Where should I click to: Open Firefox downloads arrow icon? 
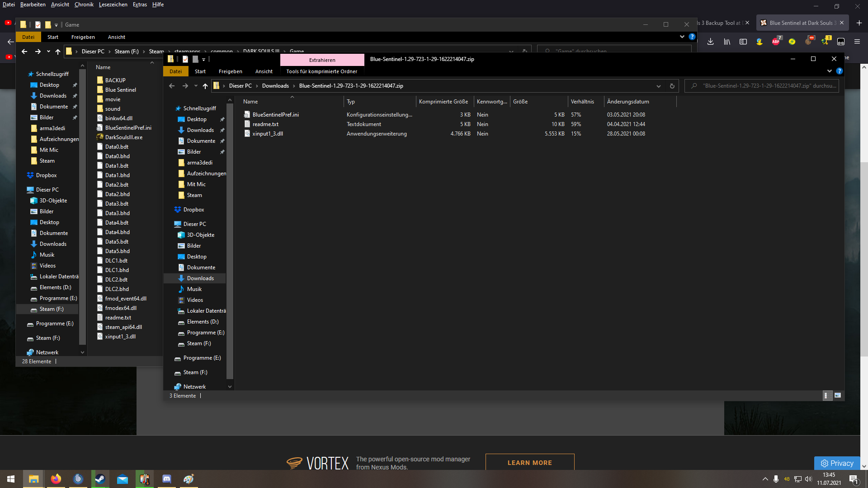[x=711, y=42]
